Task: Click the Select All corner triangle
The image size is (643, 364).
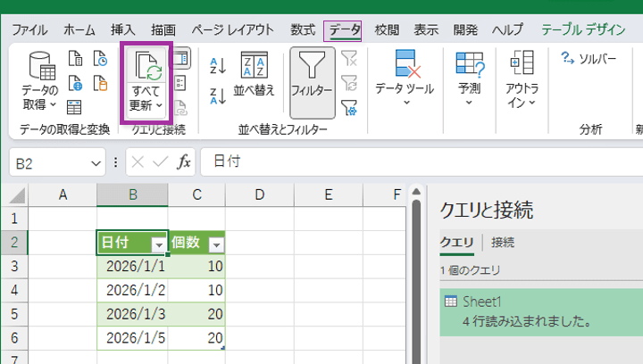Action: pyautogui.click(x=17, y=194)
